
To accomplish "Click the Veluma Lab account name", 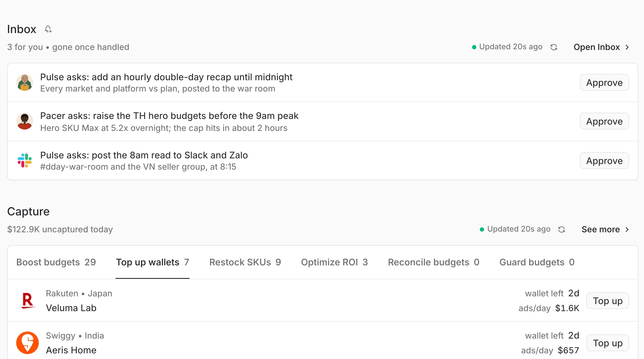I will (x=71, y=308).
